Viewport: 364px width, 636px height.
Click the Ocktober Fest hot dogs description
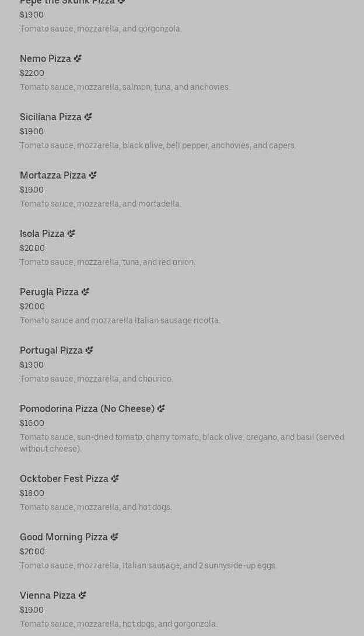96,507
